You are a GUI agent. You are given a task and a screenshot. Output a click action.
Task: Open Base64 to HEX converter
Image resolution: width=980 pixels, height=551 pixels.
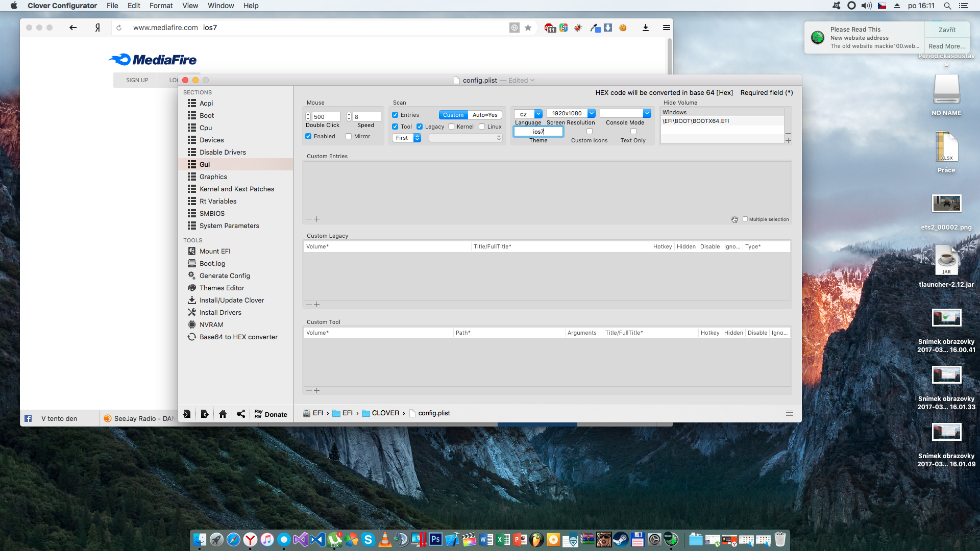point(238,337)
